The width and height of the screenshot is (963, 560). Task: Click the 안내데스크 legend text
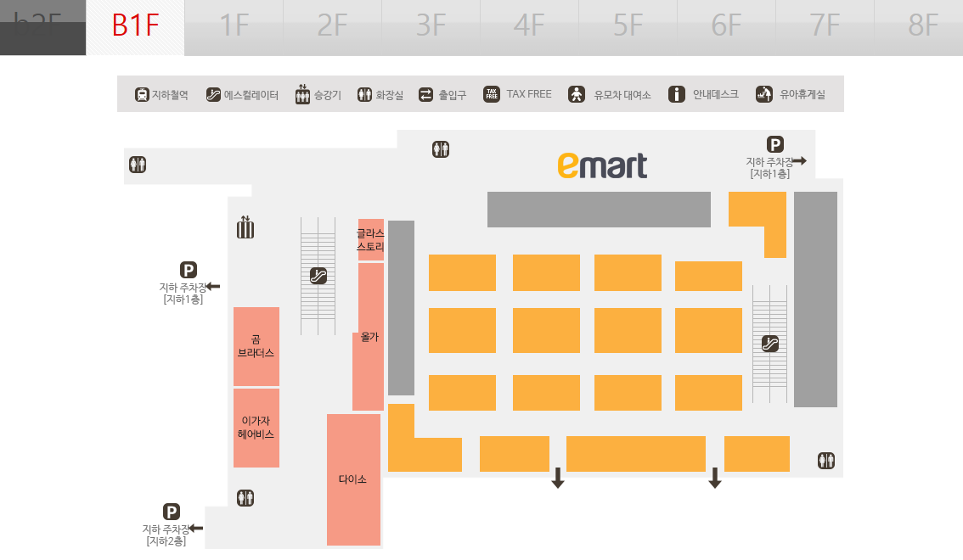point(716,94)
